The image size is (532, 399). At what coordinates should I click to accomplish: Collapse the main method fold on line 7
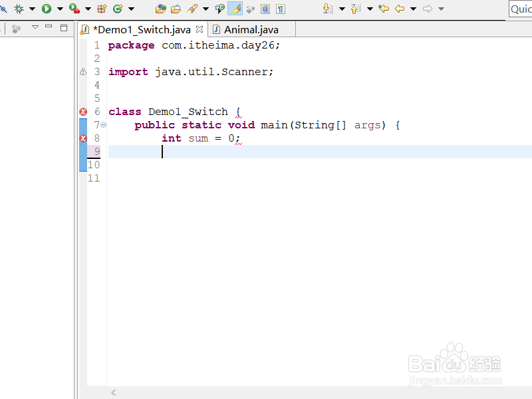coord(104,125)
